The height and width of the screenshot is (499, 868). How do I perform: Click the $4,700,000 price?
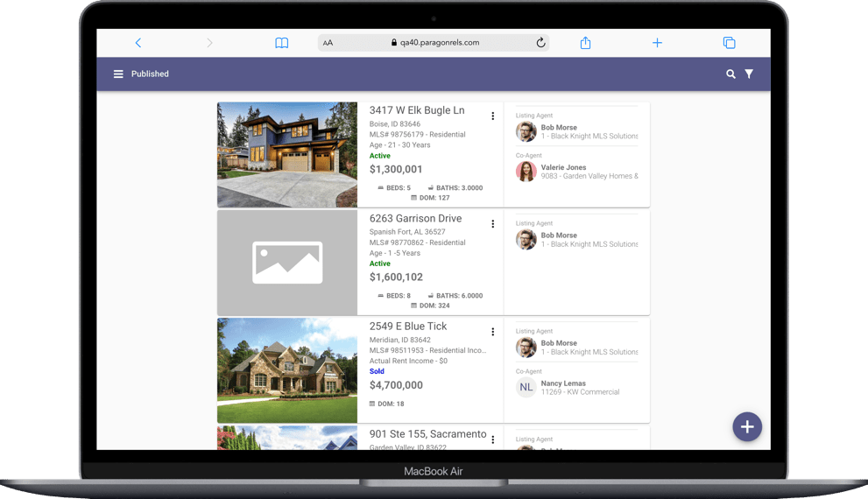(x=397, y=385)
